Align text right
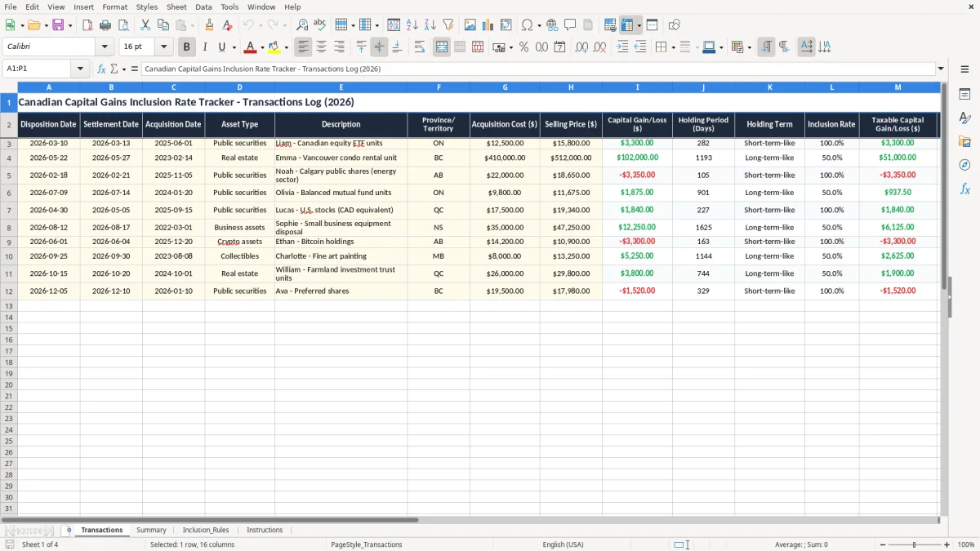980x551 pixels. tap(340, 47)
